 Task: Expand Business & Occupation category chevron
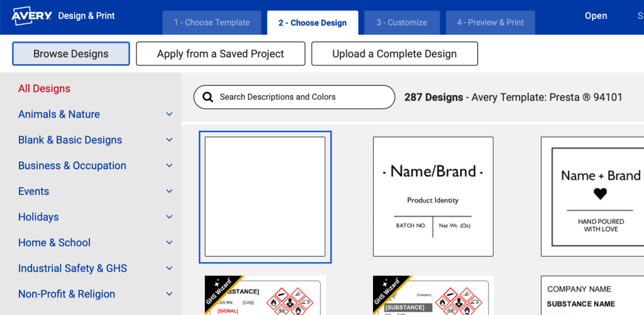click(169, 166)
